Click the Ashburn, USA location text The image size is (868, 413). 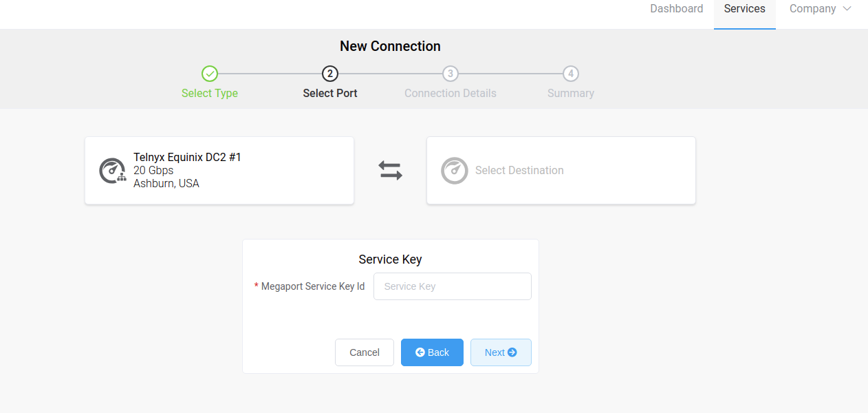166,183
